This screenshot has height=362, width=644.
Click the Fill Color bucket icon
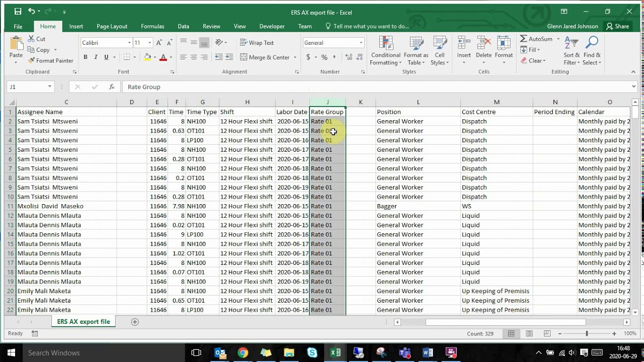tap(147, 57)
